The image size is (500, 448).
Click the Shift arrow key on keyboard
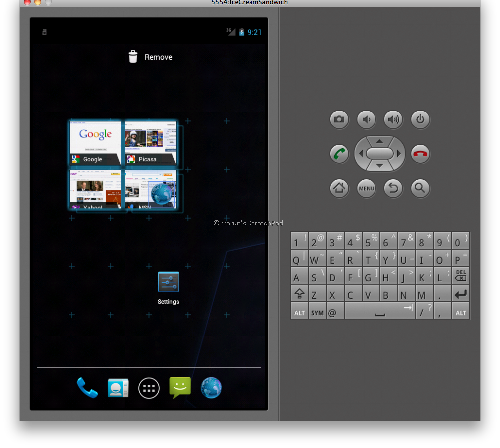point(299,293)
